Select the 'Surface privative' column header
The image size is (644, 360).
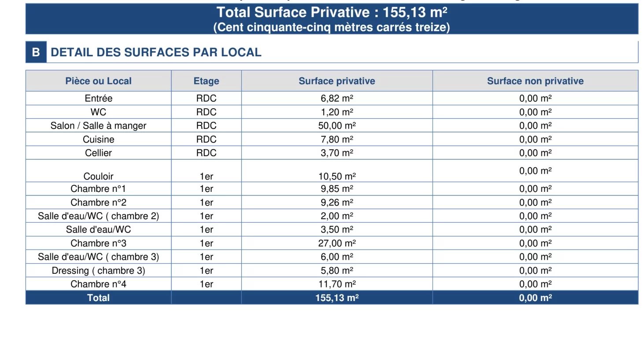point(337,81)
